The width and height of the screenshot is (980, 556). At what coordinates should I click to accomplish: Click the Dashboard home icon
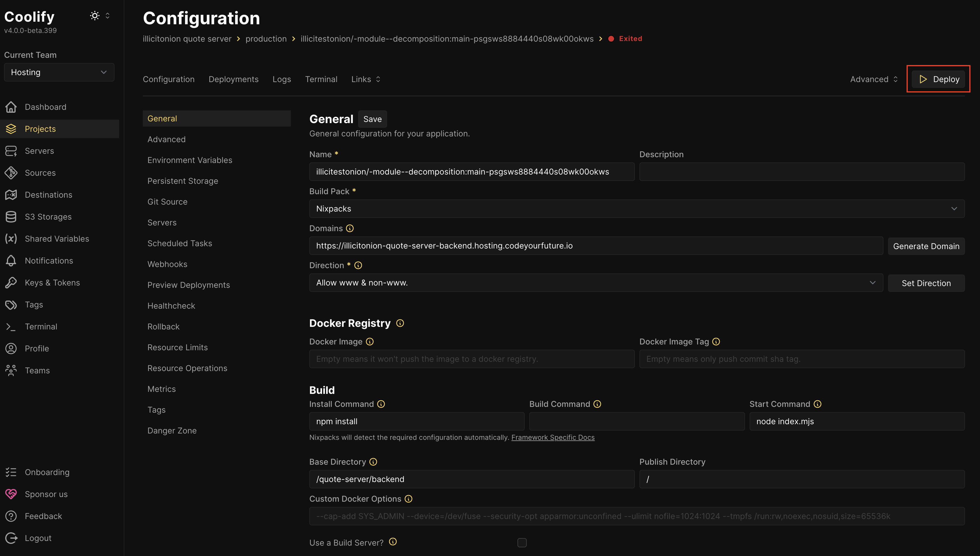pyautogui.click(x=11, y=107)
